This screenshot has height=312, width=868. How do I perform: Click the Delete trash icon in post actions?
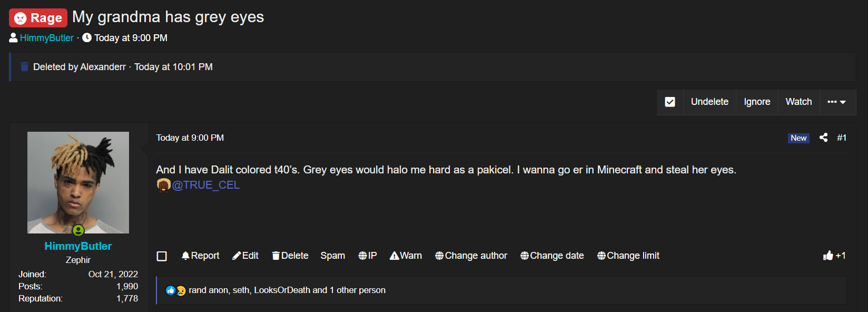point(276,256)
